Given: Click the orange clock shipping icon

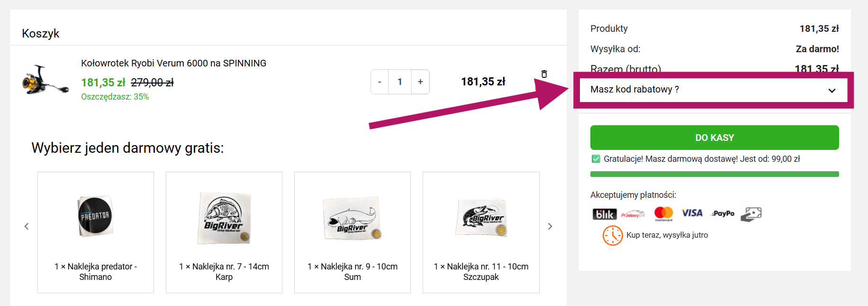Looking at the screenshot, I should [x=613, y=235].
